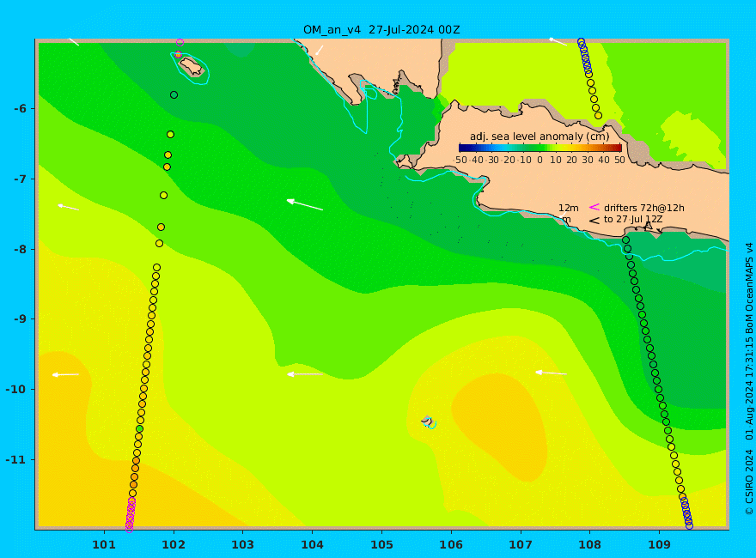Select the large white current arrow near latitude -7.4

pos(305,205)
